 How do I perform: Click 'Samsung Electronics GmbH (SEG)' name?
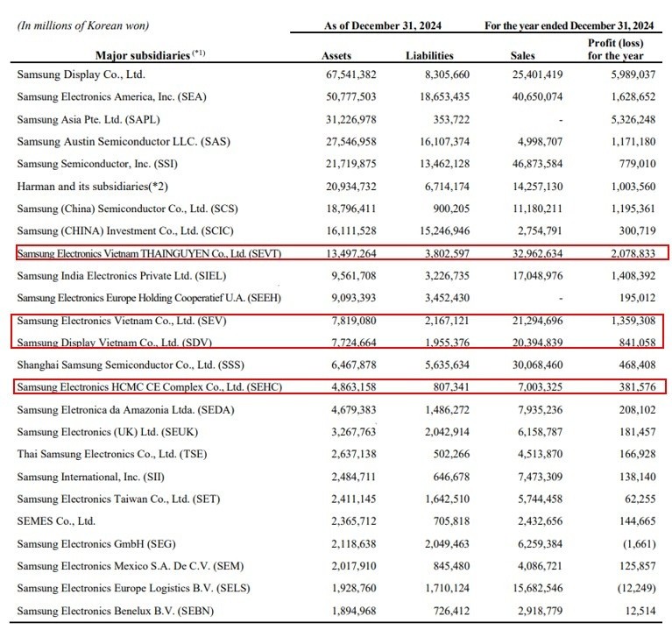click(96, 544)
